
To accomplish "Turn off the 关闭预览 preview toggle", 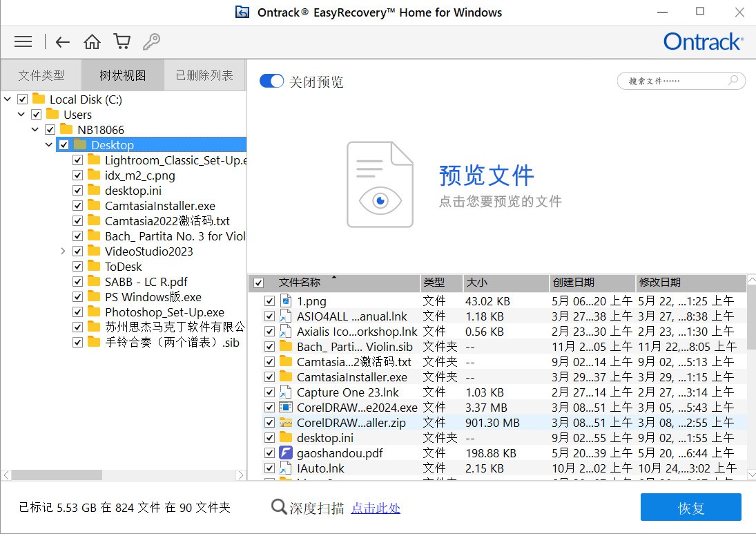I will (271, 80).
